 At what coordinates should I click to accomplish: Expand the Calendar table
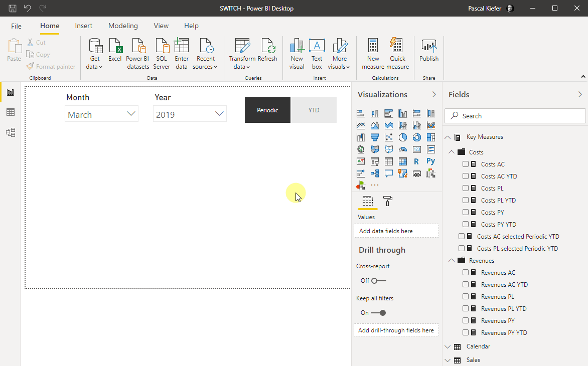pos(448,347)
